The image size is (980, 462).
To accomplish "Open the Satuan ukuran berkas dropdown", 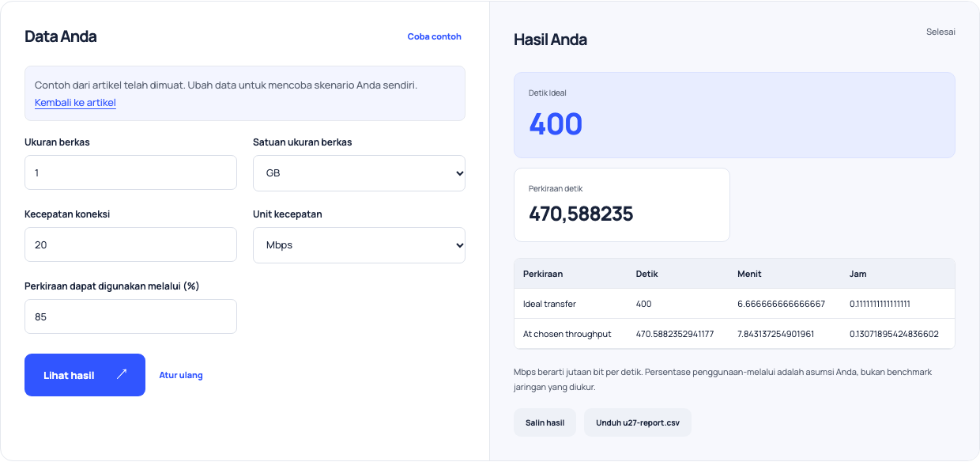I will 359,172.
